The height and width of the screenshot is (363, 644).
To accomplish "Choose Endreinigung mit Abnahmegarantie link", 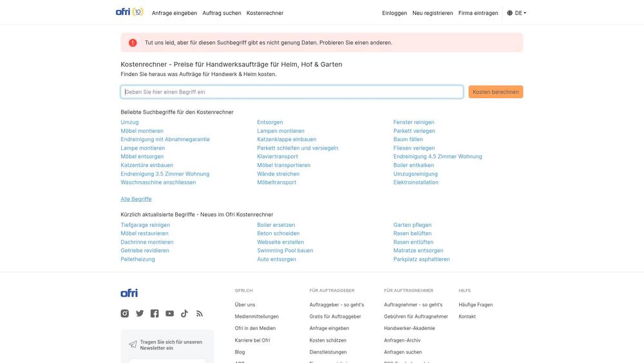I will point(165,139).
